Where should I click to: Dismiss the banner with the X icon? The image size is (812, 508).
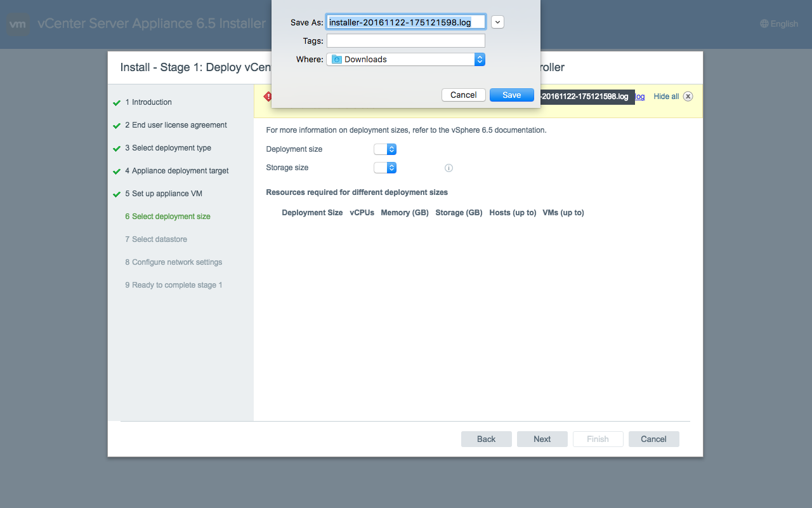pyautogui.click(x=688, y=97)
